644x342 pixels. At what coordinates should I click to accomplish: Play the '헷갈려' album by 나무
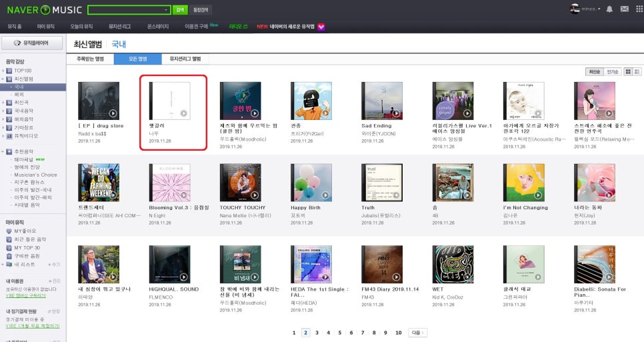[183, 113]
